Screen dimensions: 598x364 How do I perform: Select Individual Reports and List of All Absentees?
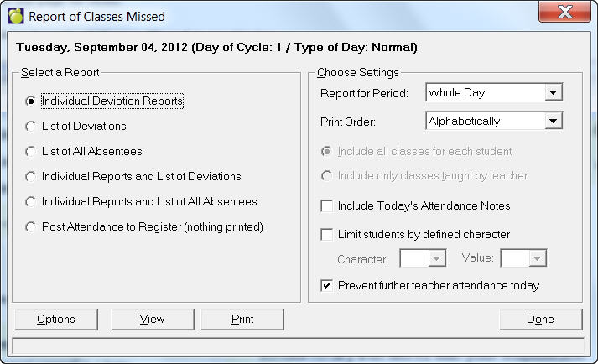[31, 202]
